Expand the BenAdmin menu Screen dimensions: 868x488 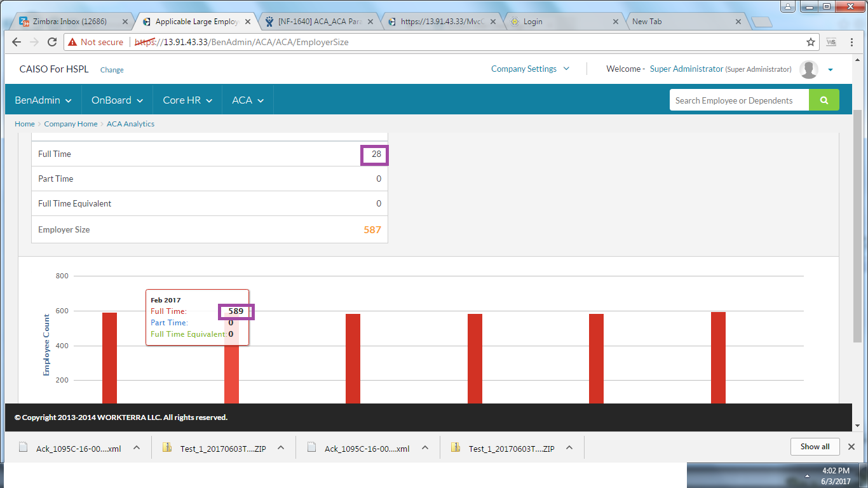point(43,100)
